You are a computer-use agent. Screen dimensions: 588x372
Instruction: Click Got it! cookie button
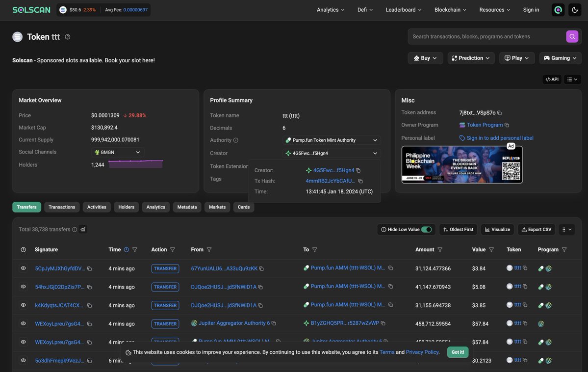tap(458, 352)
